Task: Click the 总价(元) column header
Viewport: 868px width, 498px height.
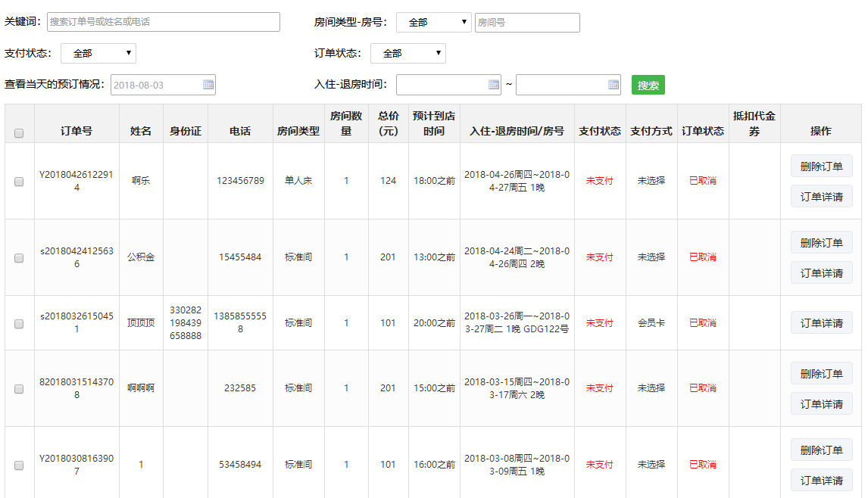Action: (x=388, y=123)
